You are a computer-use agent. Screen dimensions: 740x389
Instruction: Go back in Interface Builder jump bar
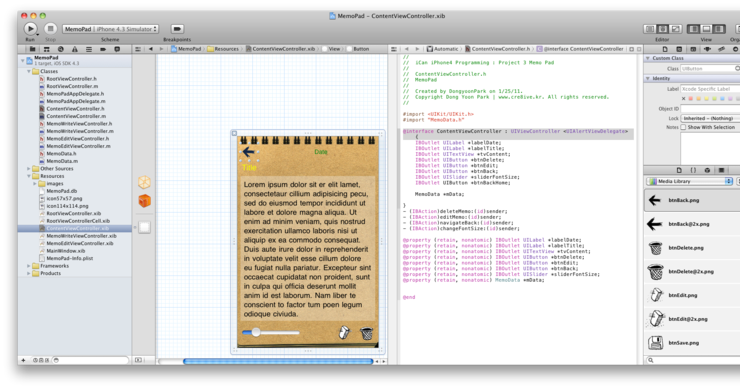151,49
